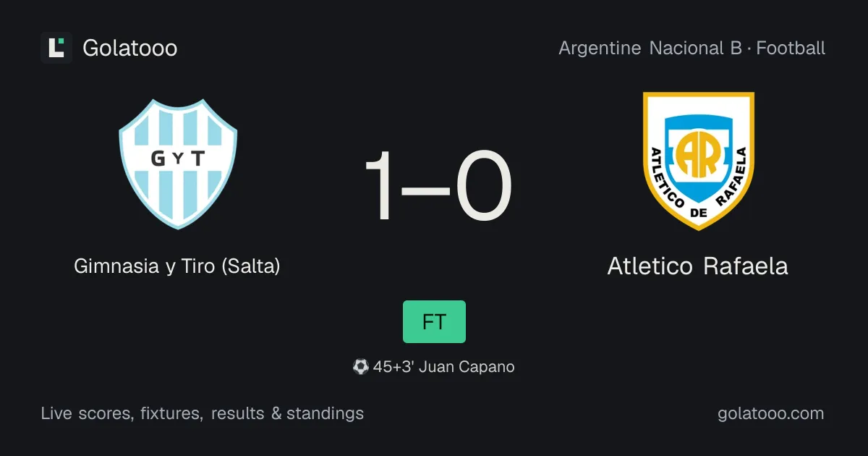Click the word standings in the footer
868x456 pixels.
coord(325,414)
